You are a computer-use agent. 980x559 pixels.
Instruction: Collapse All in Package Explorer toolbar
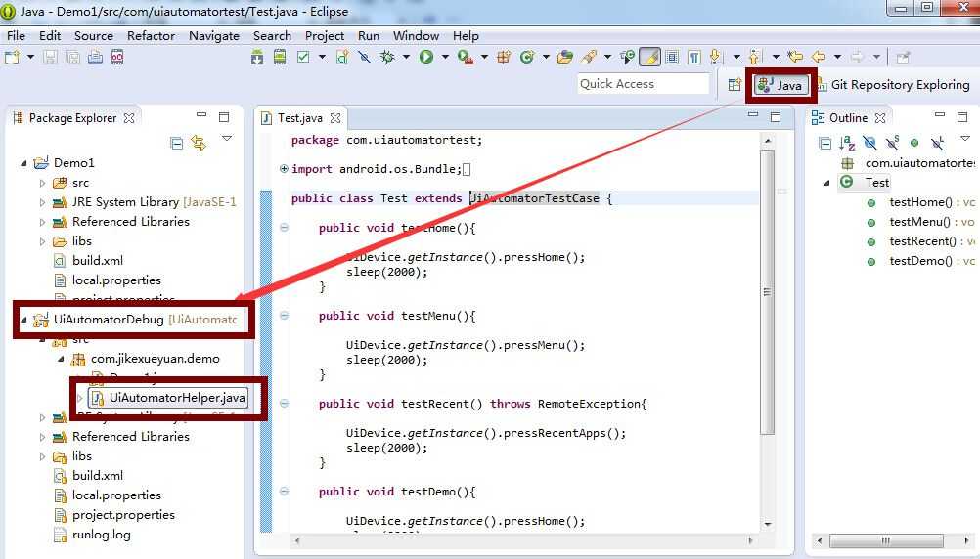point(177,143)
